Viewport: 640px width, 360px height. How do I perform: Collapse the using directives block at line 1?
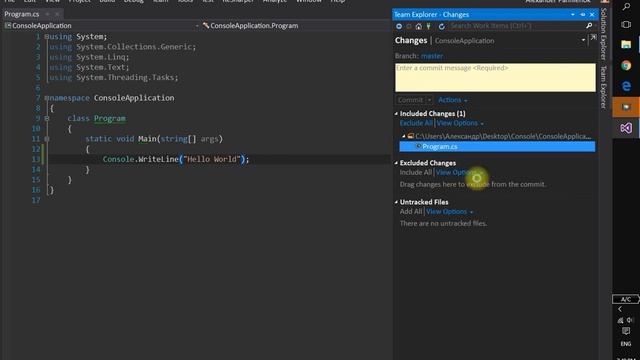pos(47,37)
